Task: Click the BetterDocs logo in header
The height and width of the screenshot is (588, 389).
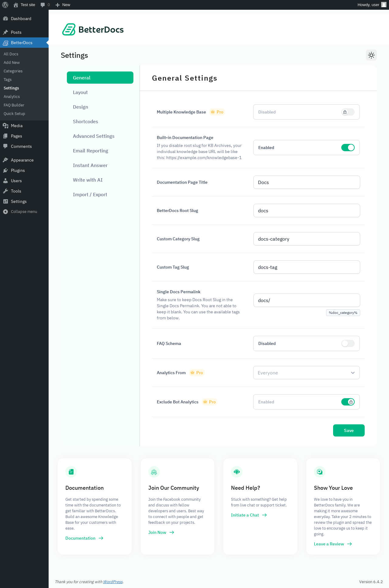Action: tap(93, 30)
